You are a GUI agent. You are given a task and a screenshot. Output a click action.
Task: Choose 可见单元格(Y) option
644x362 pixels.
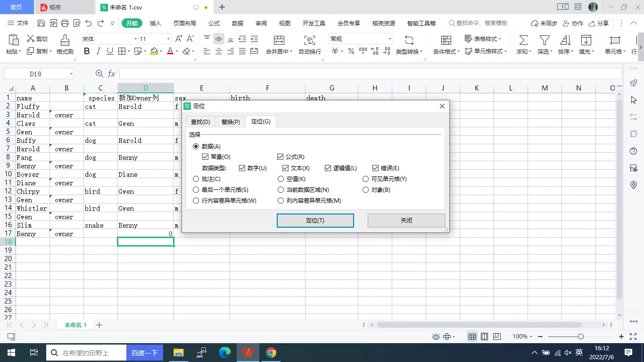tap(366, 179)
